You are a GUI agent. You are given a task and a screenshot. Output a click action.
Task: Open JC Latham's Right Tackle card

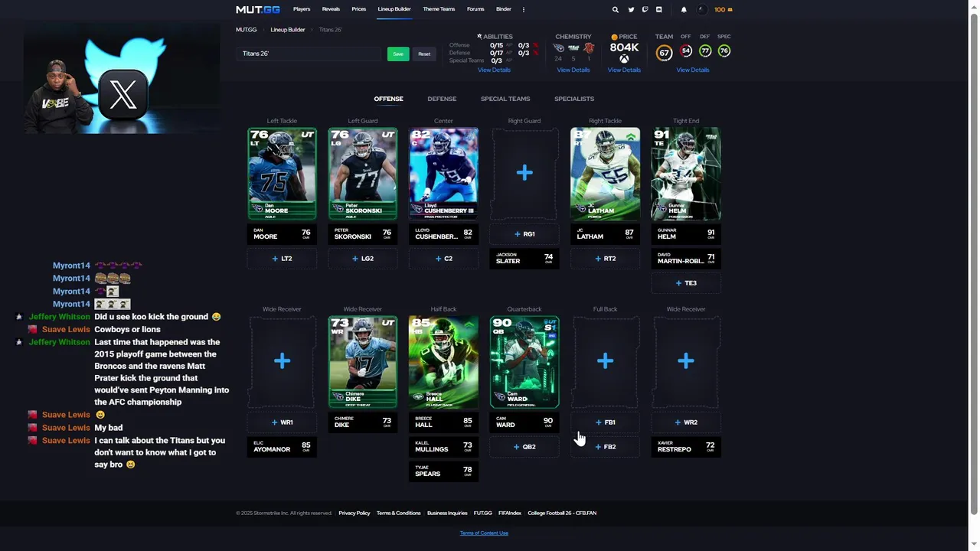(605, 174)
